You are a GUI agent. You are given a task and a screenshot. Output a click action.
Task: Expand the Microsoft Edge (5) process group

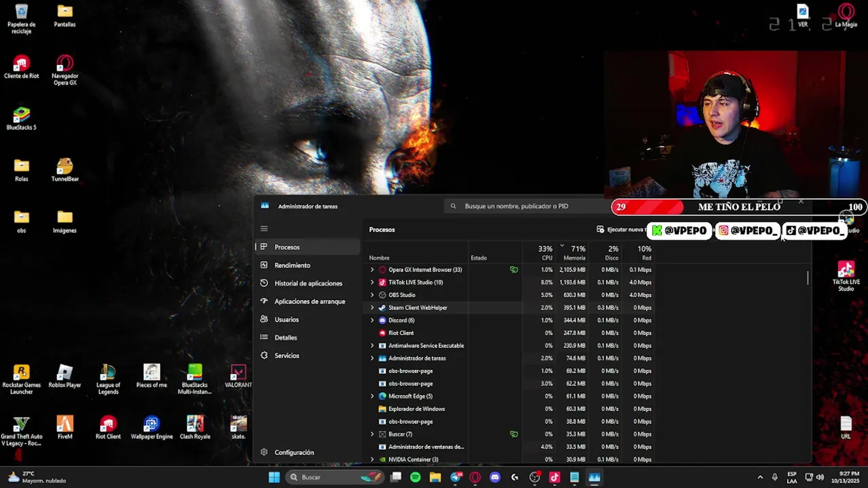[372, 396]
